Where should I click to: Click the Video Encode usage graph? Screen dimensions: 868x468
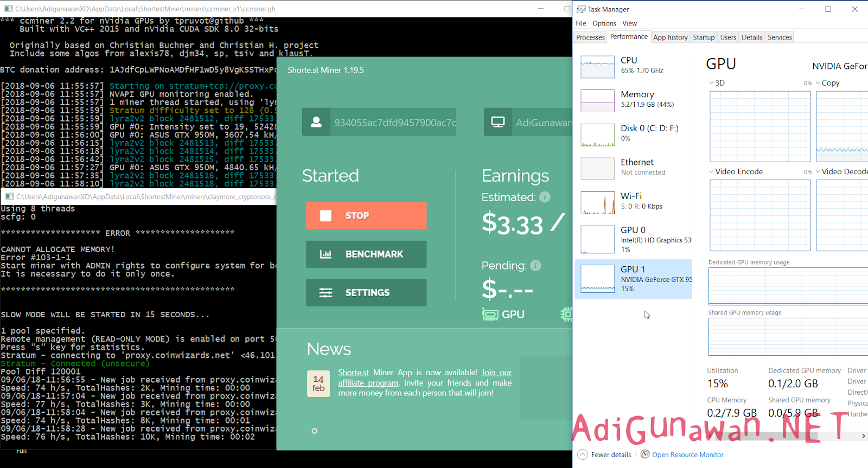click(760, 215)
